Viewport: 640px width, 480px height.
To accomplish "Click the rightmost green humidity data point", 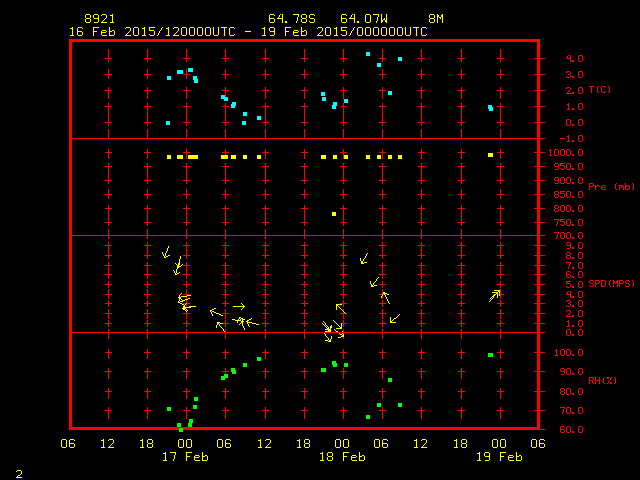I will tap(490, 355).
